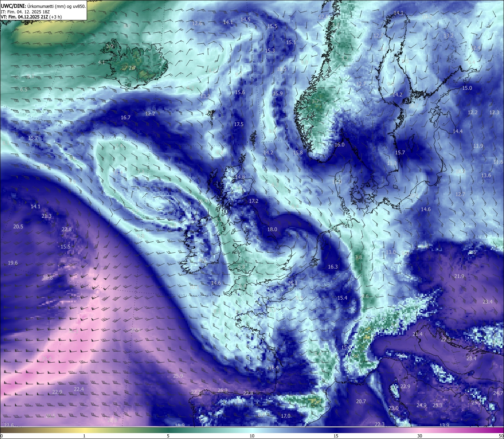Click the IT init time 18Z line
The image size is (504, 439).
[25, 12]
